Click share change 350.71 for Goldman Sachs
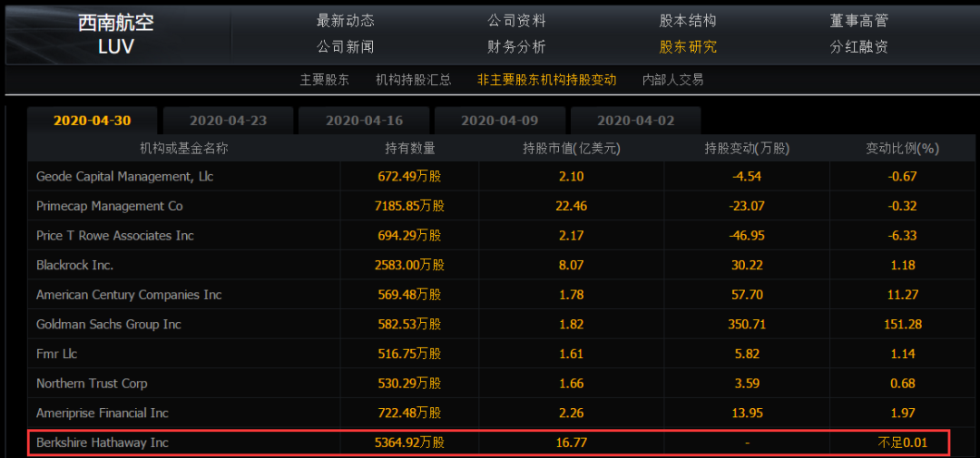 [x=747, y=325]
